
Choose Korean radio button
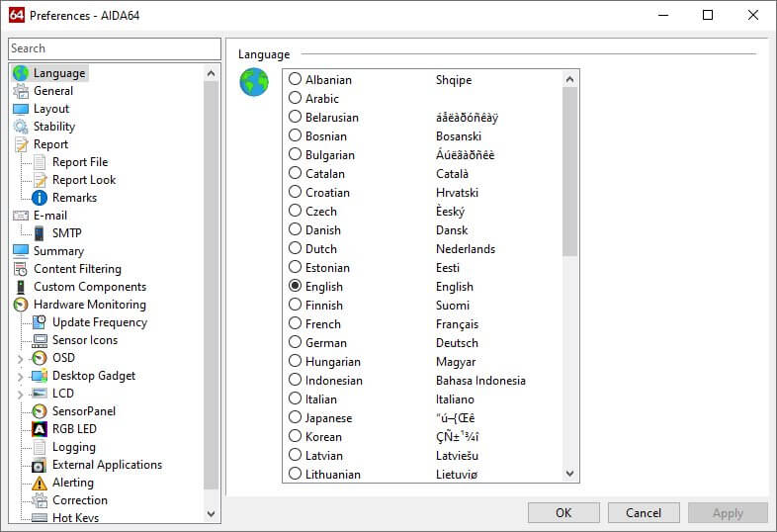pos(295,436)
